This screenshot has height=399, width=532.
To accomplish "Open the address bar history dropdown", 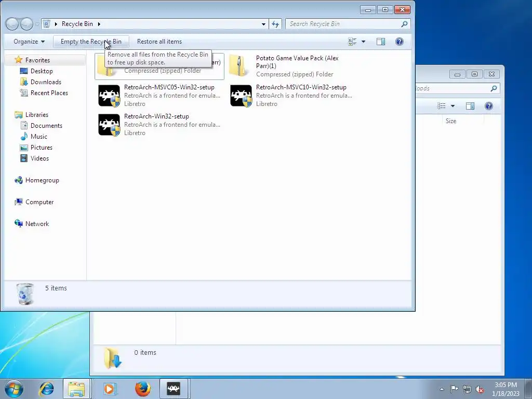I will (x=263, y=24).
